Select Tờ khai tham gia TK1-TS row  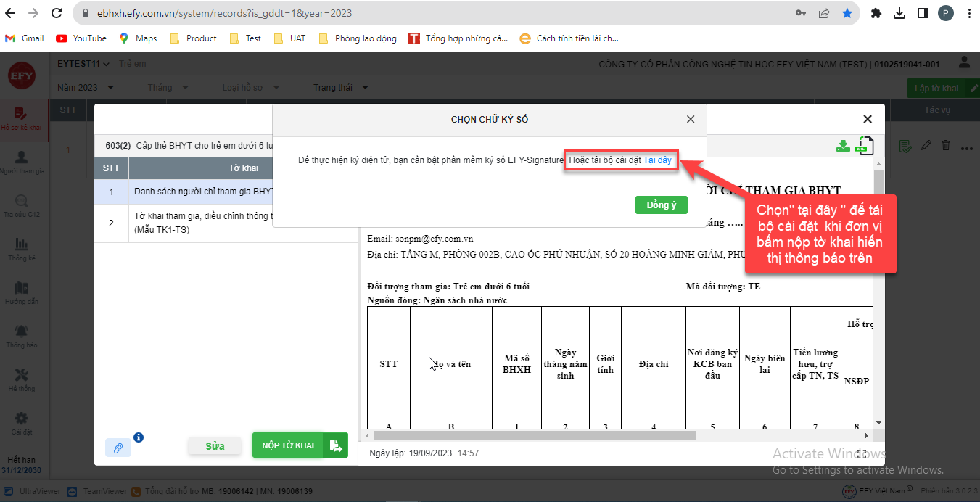(x=203, y=223)
